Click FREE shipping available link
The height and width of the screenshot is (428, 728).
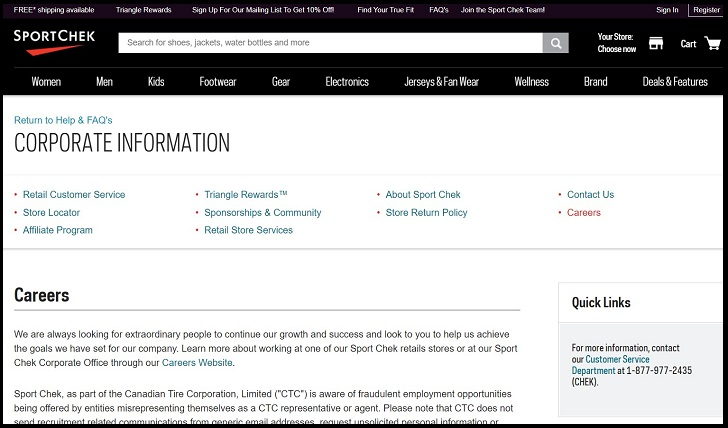point(54,10)
